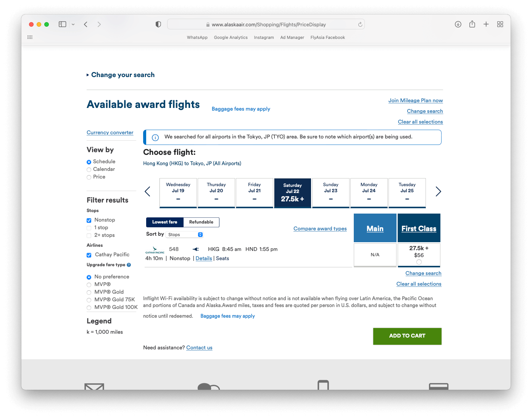
Task: Click the privacy shield icon
Action: click(x=158, y=24)
